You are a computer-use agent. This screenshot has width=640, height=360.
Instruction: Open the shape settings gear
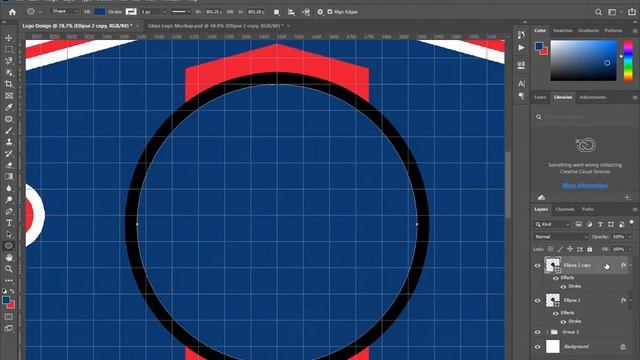[x=320, y=12]
